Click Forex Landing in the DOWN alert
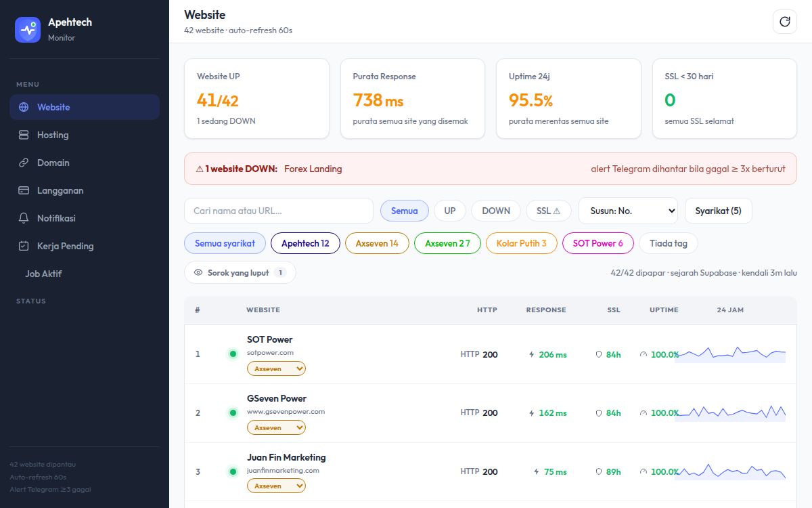 pyautogui.click(x=313, y=169)
